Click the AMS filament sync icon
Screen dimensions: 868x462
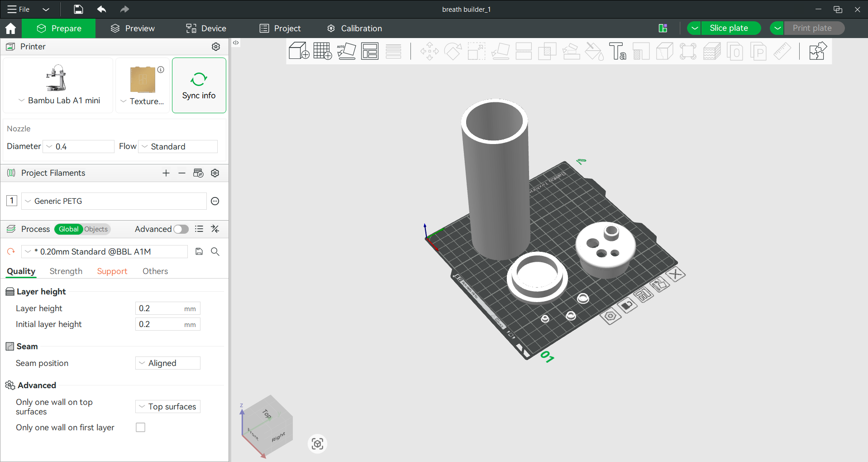pos(198,173)
